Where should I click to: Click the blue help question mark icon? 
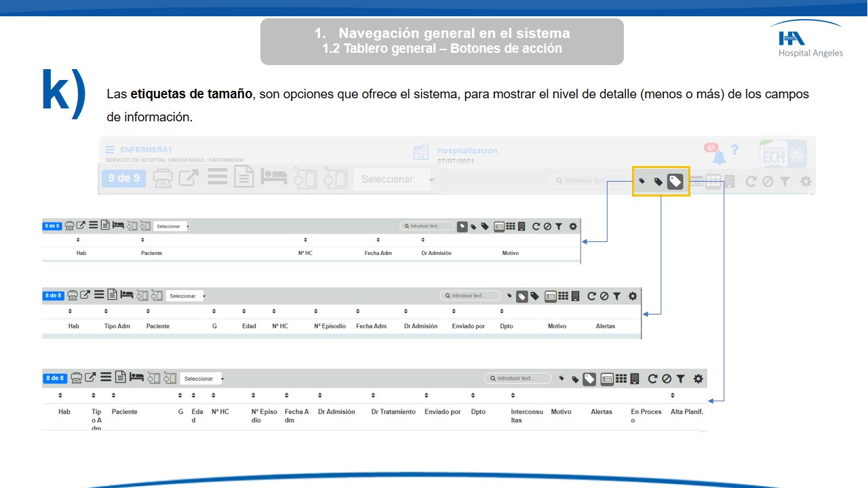(734, 150)
